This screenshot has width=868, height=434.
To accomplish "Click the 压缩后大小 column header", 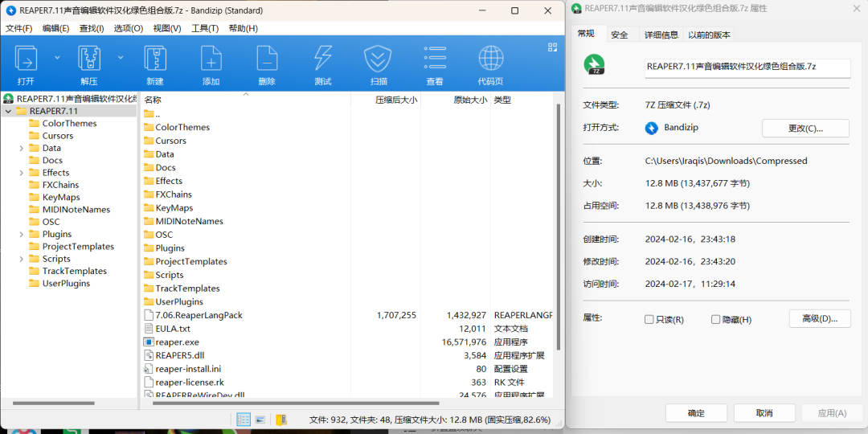I will tap(385, 100).
